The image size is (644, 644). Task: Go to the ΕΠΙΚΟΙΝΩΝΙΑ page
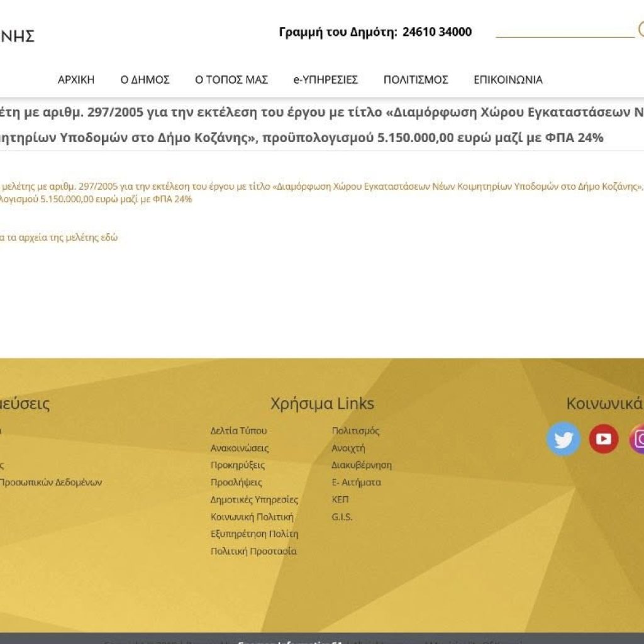point(508,80)
